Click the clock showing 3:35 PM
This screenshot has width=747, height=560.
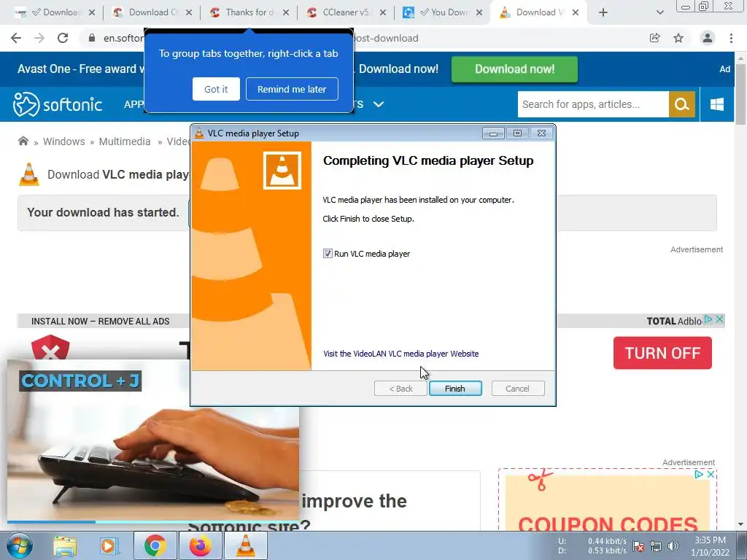710,540
